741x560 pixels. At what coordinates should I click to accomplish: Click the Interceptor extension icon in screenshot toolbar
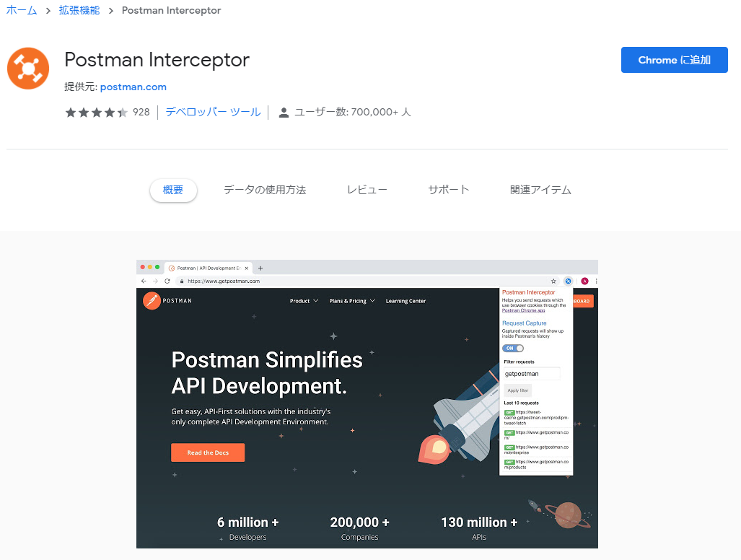pyautogui.click(x=568, y=281)
